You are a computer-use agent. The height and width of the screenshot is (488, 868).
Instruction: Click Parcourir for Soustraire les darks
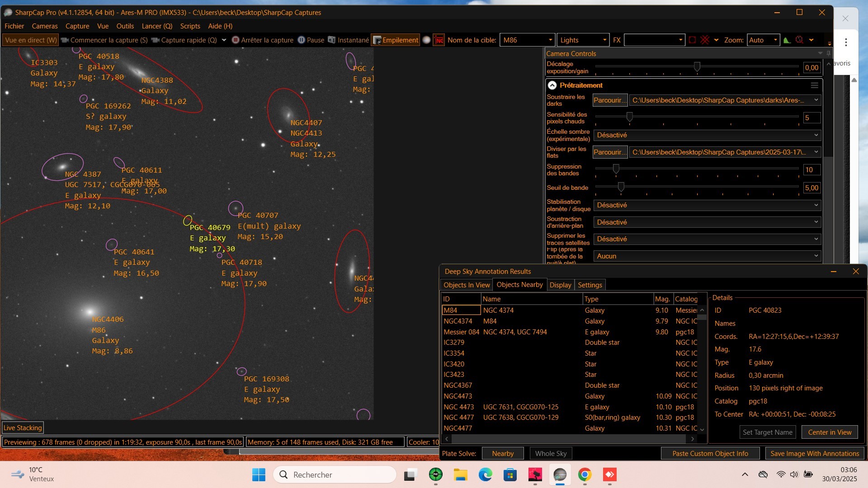(x=610, y=100)
